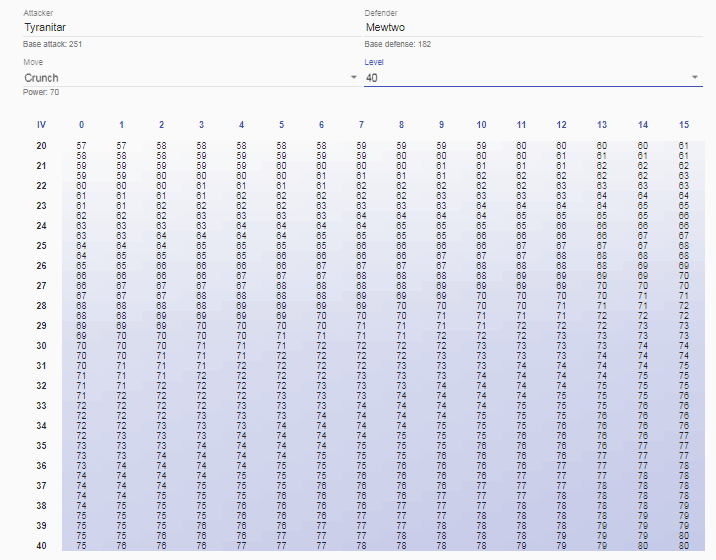Click the IV column header 8
Viewport: 716px width, 560px height.
coord(401,125)
